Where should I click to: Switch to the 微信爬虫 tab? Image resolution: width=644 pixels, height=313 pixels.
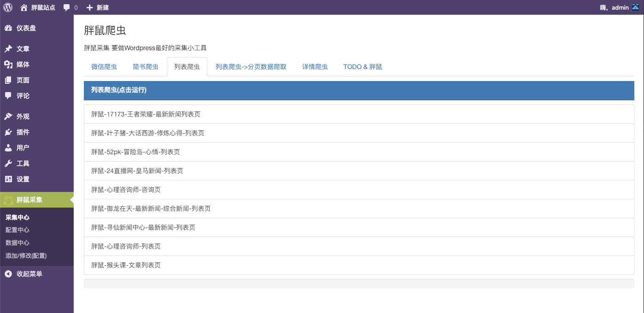coord(104,67)
